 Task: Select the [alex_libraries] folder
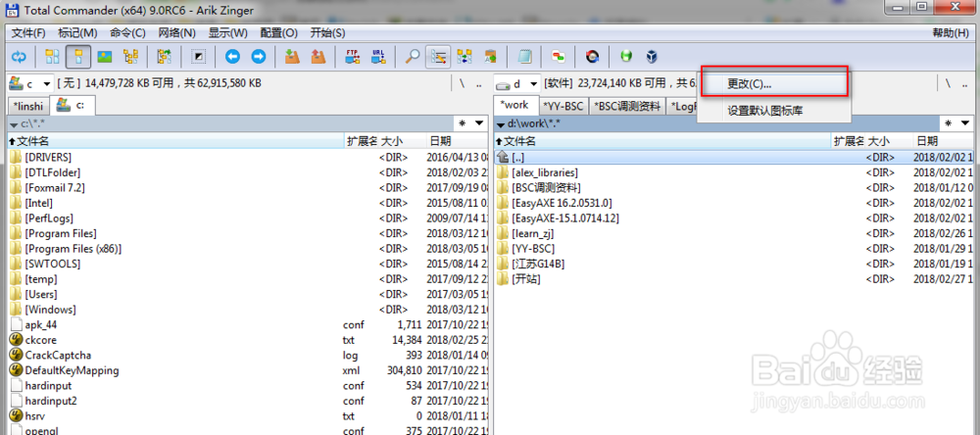734,172
